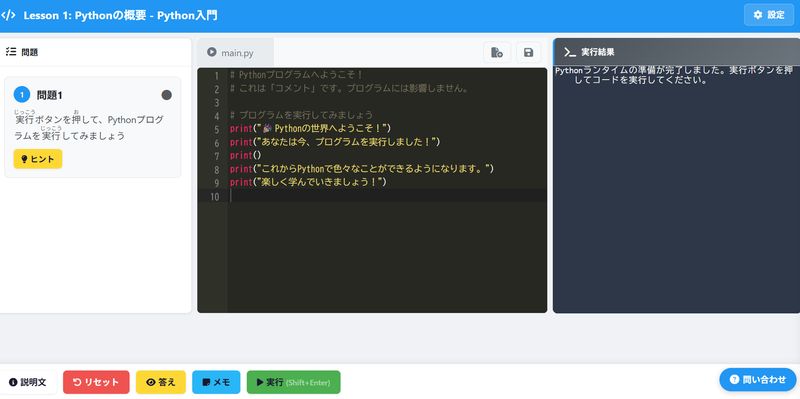800x399 pixels.
Task: Click the line print() on line 7
Action: pyautogui.click(x=245, y=155)
